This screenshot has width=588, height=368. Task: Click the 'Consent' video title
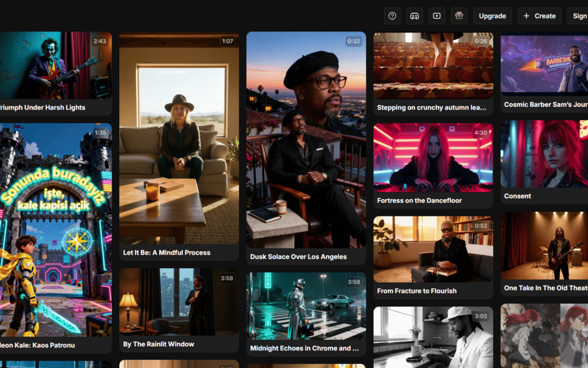click(517, 196)
